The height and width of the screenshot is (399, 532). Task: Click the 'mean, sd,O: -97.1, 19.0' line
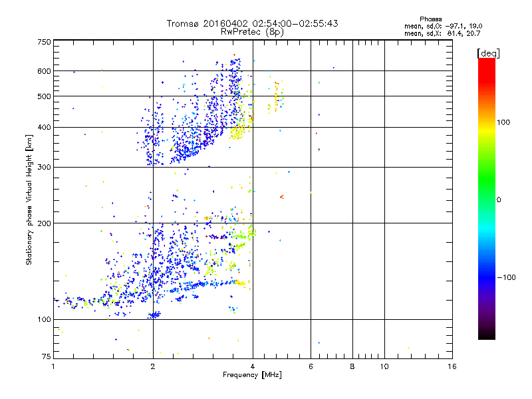tap(443, 26)
